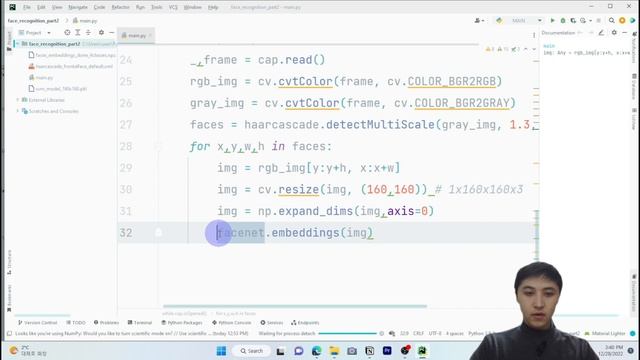This screenshot has height=360, width=640.
Task: Click CRLF line separator in status bar
Action: tap(418, 333)
